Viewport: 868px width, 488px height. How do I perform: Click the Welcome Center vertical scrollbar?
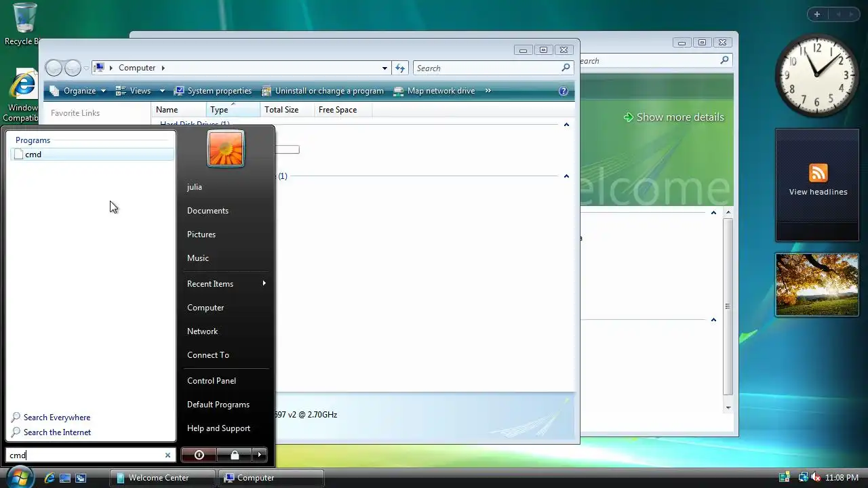(728, 310)
